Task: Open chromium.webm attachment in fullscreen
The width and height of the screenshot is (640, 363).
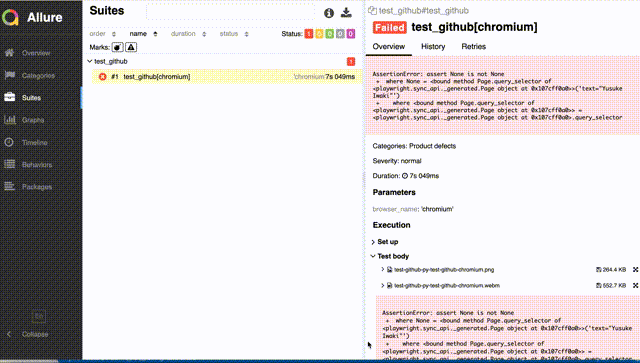Action: click(636, 285)
